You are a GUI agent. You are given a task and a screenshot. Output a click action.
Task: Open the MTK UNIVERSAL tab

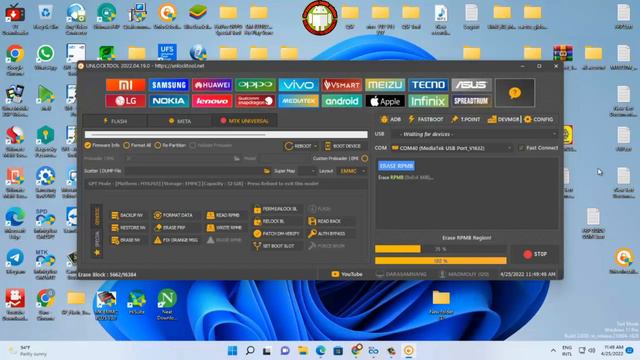pyautogui.click(x=244, y=121)
